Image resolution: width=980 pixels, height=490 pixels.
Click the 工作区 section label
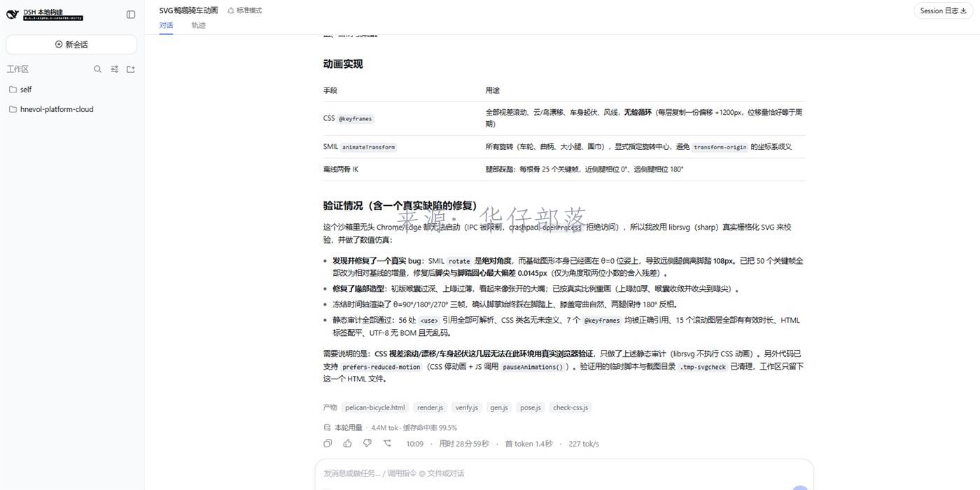click(x=17, y=69)
